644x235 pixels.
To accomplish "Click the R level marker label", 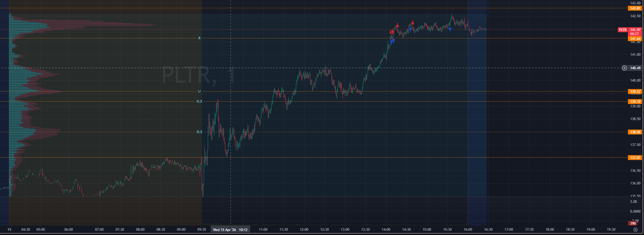I will pyautogui.click(x=199, y=38).
